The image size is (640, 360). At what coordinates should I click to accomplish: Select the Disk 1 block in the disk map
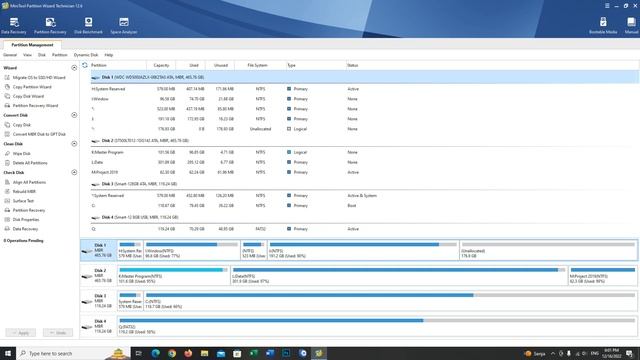pos(98,250)
